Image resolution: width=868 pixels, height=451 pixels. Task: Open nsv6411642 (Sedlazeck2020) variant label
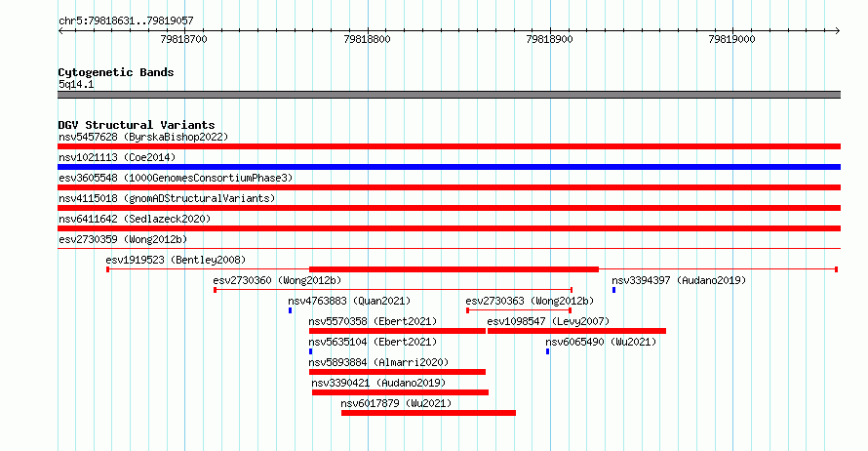click(x=135, y=219)
